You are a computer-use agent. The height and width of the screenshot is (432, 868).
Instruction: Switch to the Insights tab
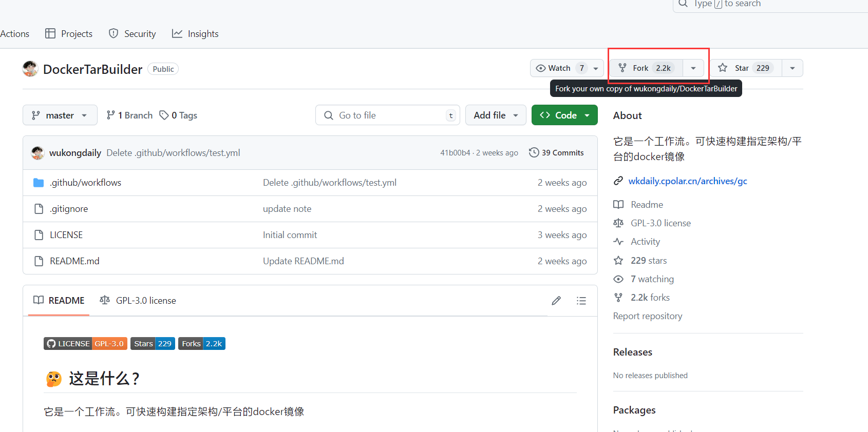[196, 34]
